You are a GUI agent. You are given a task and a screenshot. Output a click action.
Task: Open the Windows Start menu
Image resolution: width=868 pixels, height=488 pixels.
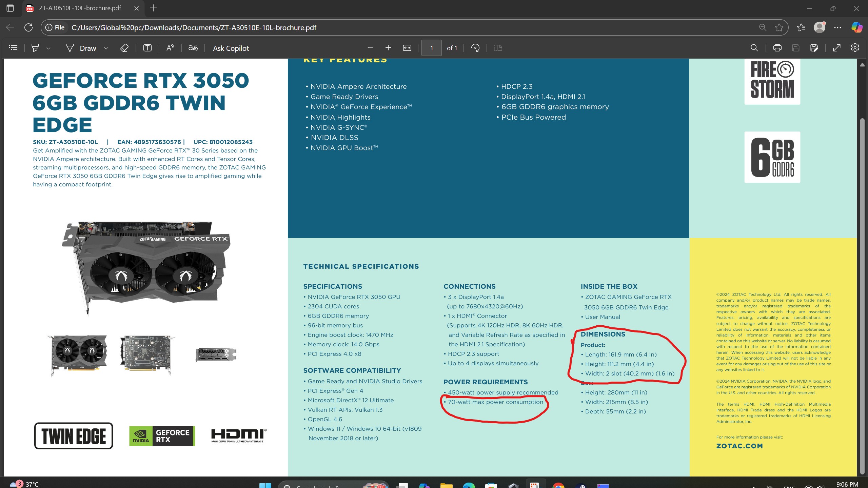[265, 485]
